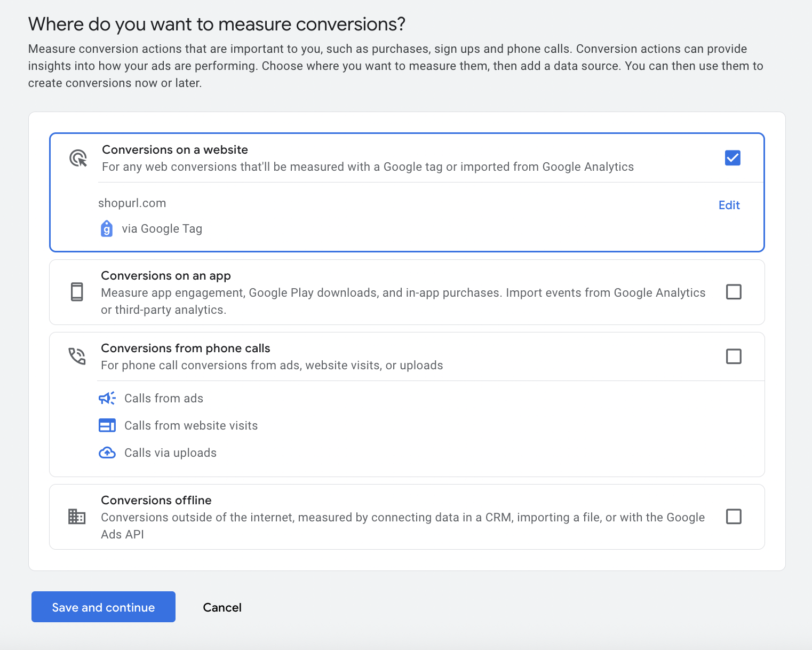The image size is (812, 650).
Task: Click the shopurl.com domain text
Action: [x=132, y=203]
